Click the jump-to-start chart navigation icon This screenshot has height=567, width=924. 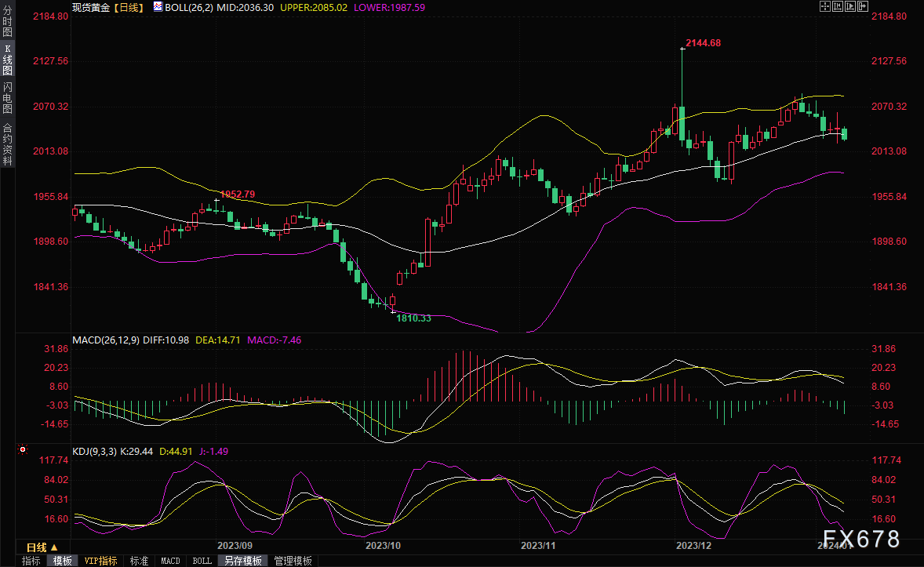(838, 6)
